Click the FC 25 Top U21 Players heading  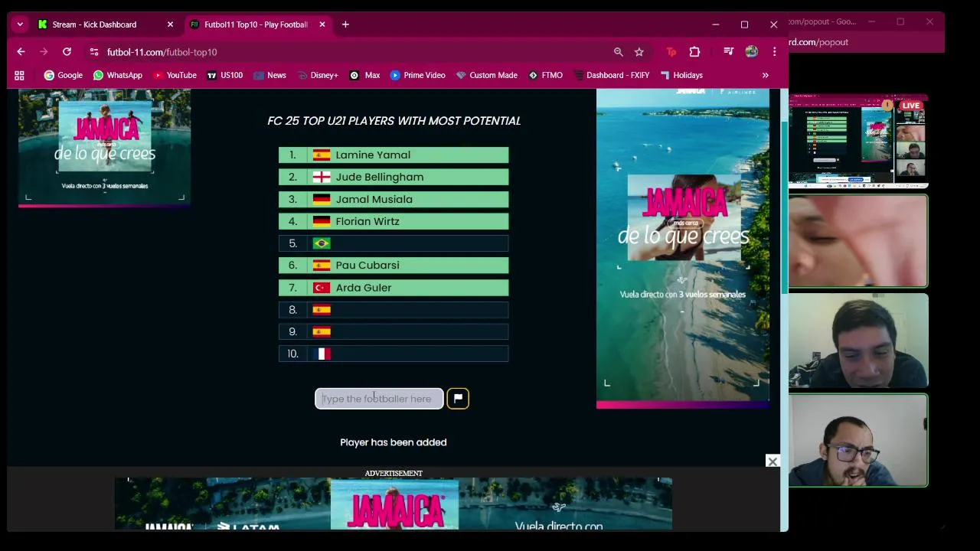coord(394,121)
